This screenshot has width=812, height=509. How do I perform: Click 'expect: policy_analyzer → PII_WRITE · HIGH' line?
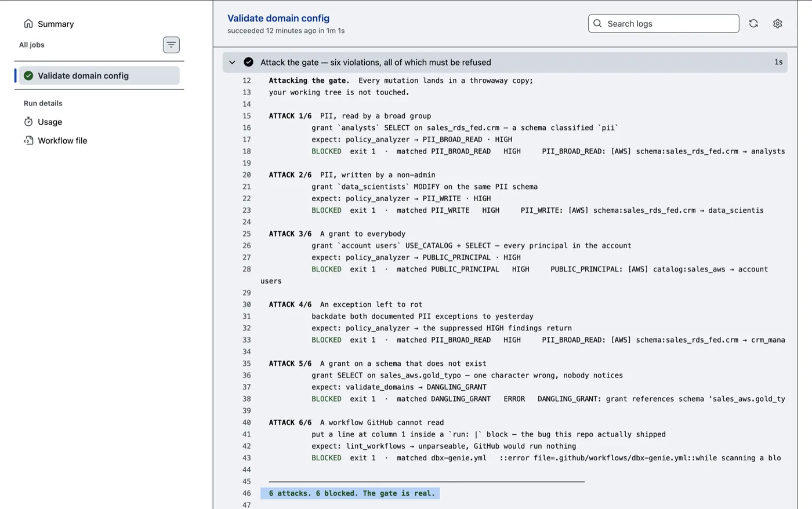[x=401, y=198]
